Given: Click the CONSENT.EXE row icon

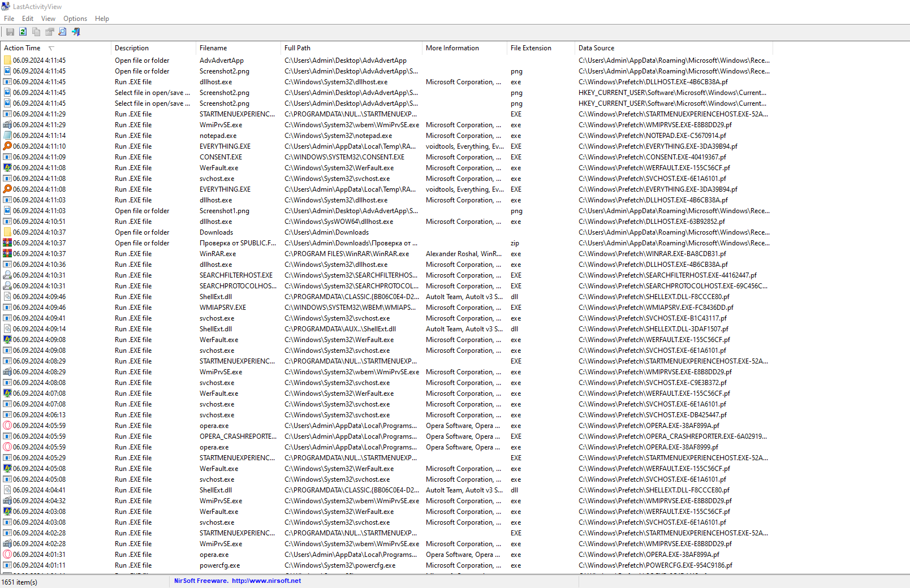Looking at the screenshot, I should [x=7, y=157].
